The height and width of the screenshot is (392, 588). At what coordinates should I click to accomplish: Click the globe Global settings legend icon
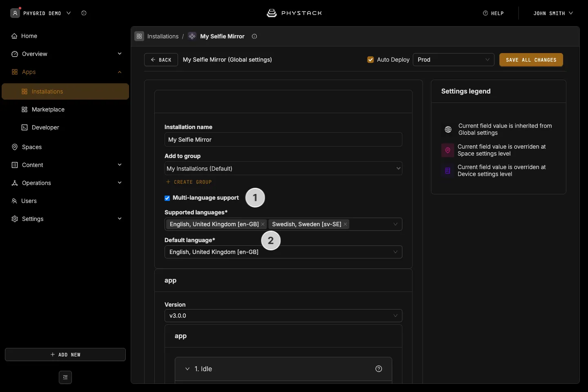click(448, 129)
